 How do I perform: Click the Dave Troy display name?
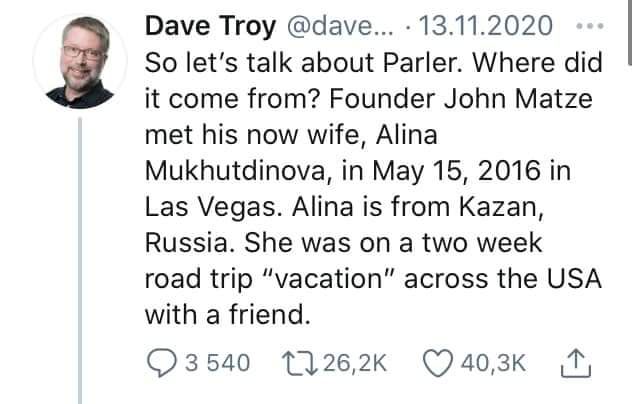206,24
